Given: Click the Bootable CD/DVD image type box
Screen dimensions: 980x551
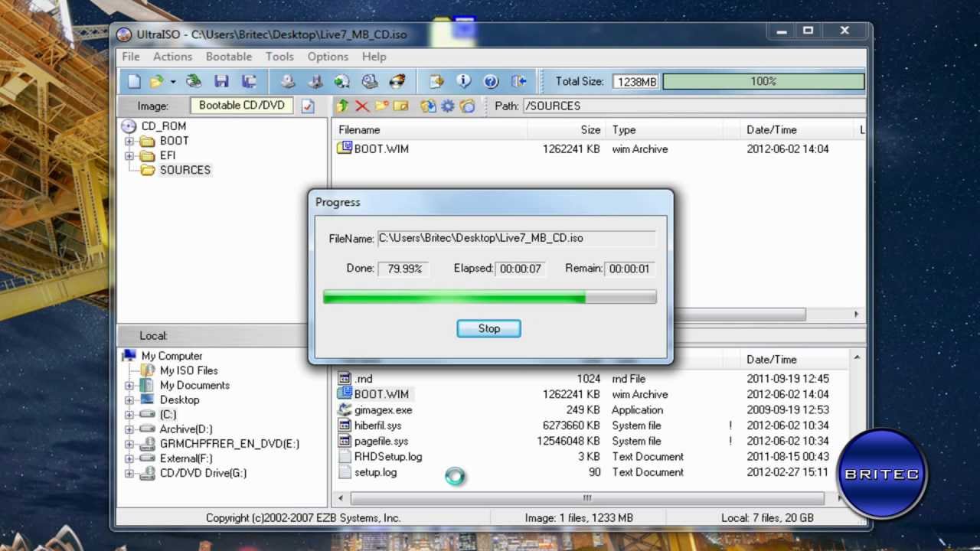Looking at the screenshot, I should tap(242, 106).
